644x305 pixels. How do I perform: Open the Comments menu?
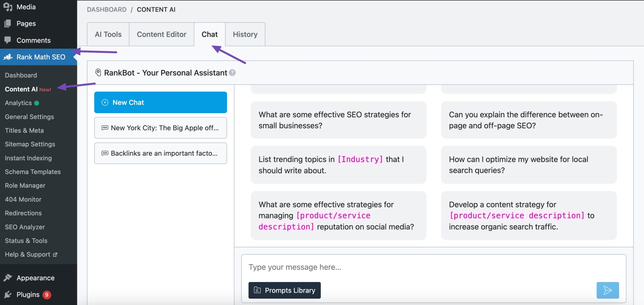(x=34, y=40)
